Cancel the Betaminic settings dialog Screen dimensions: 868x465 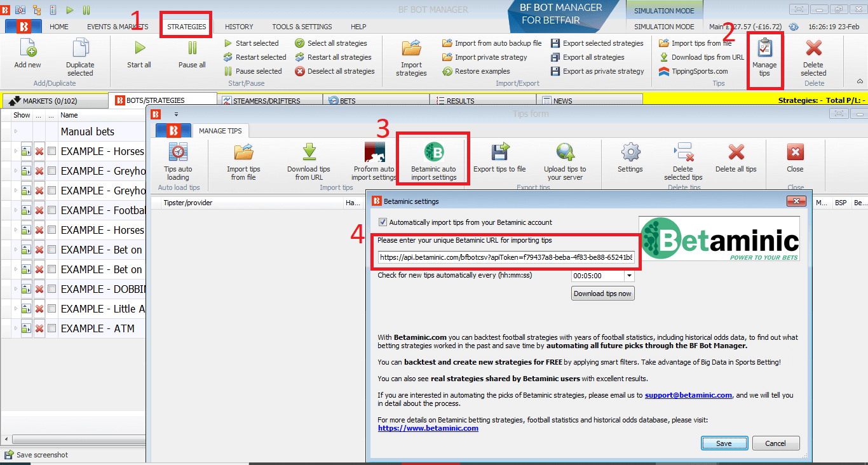pyautogui.click(x=775, y=443)
